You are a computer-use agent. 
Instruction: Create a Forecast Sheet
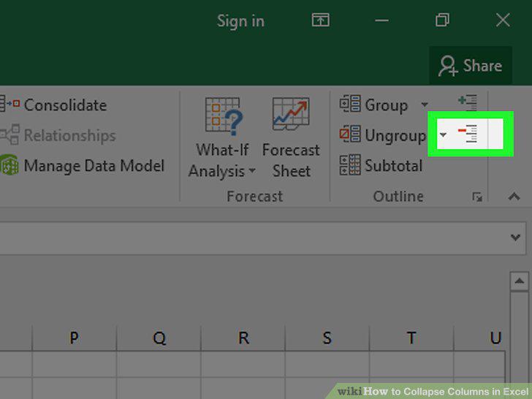click(291, 138)
